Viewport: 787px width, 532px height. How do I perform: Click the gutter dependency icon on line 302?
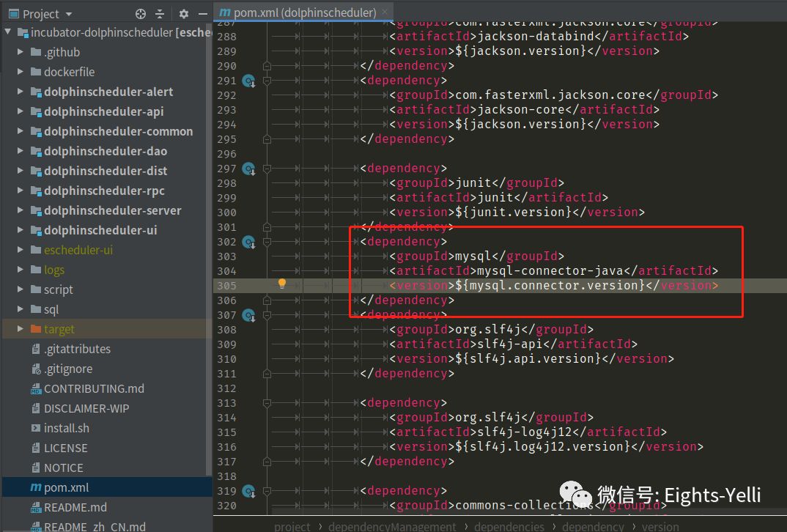pos(249,242)
